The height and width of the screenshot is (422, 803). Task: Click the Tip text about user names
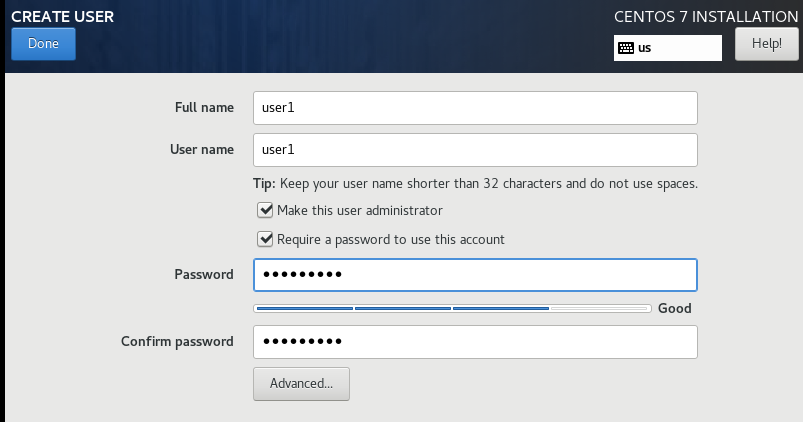475,184
